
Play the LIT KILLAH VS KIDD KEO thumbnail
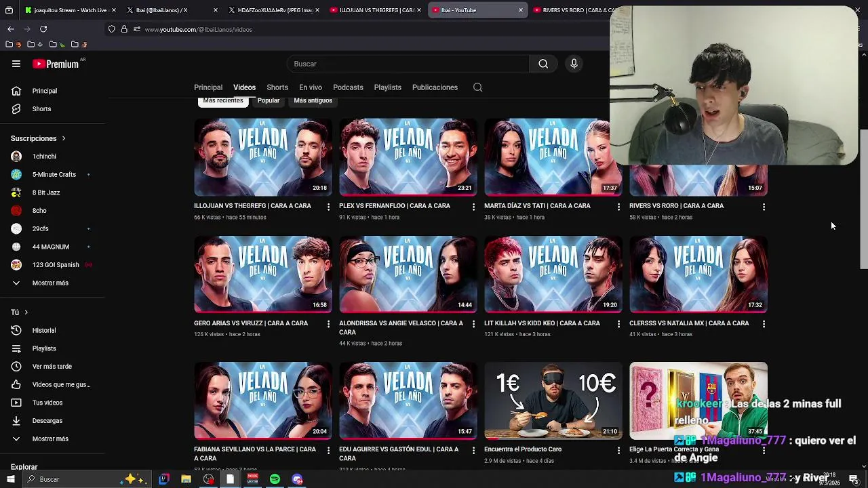553,274
